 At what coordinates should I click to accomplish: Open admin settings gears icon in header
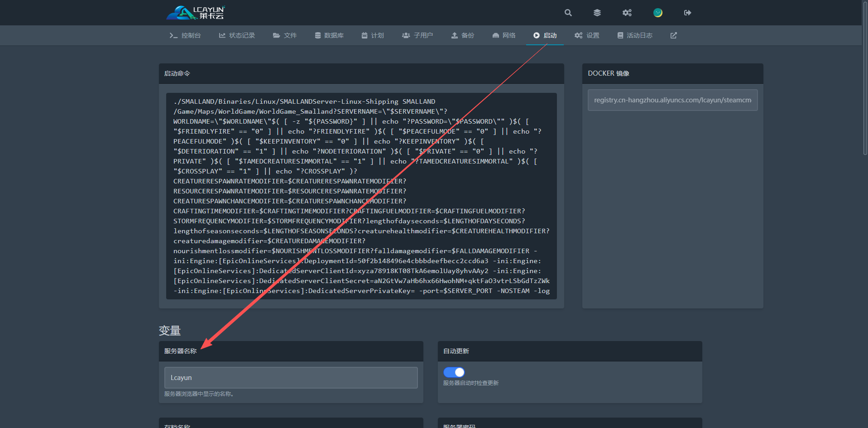627,13
